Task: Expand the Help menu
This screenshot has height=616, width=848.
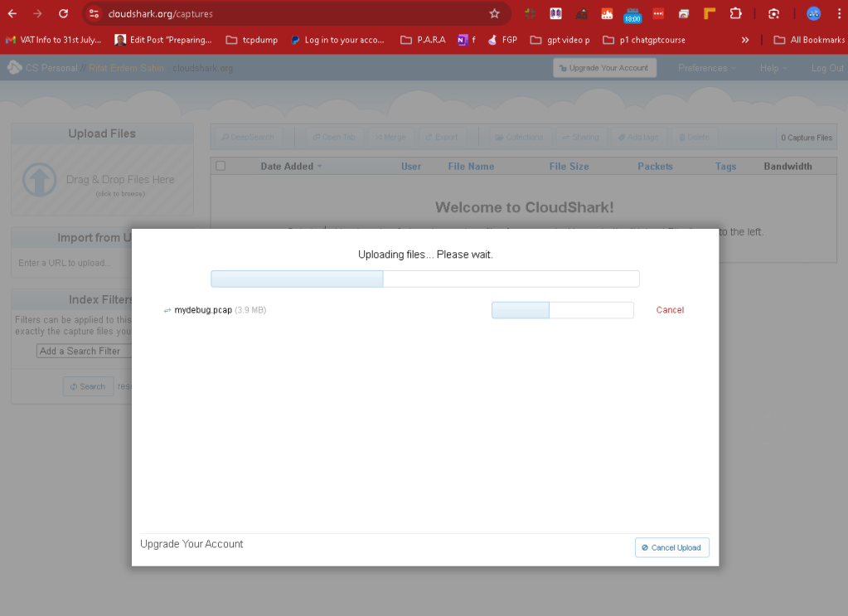Action: pyautogui.click(x=773, y=68)
